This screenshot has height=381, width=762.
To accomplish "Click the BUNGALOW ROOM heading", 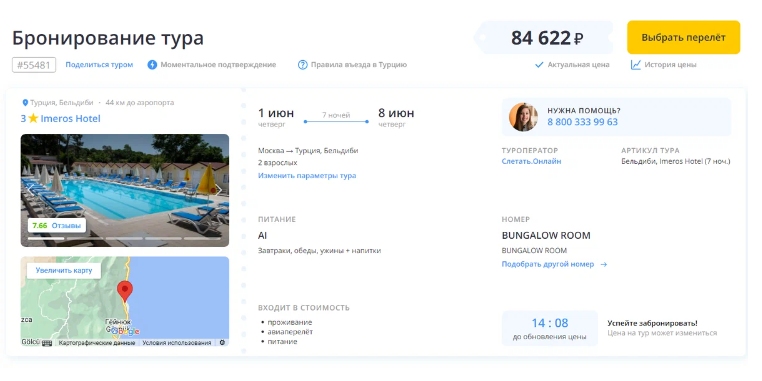I will tap(546, 236).
